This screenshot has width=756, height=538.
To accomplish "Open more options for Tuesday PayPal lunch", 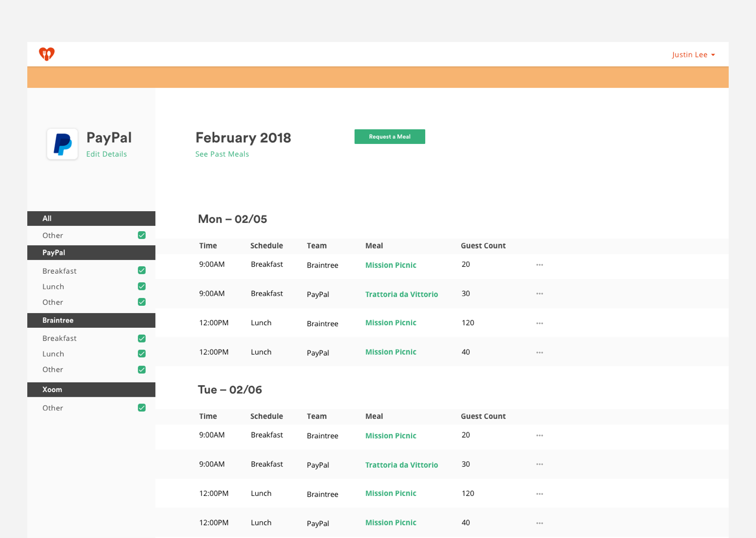I will point(540,523).
